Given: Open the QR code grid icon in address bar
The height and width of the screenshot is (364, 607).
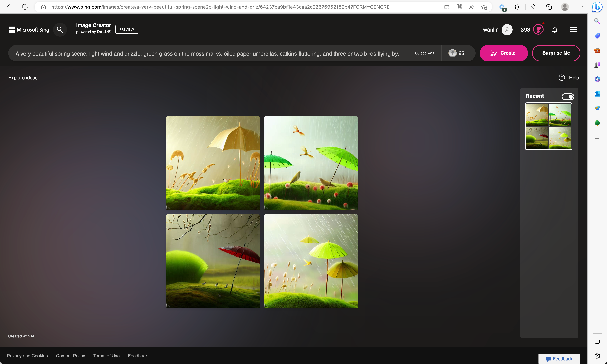Looking at the screenshot, I should (x=459, y=7).
